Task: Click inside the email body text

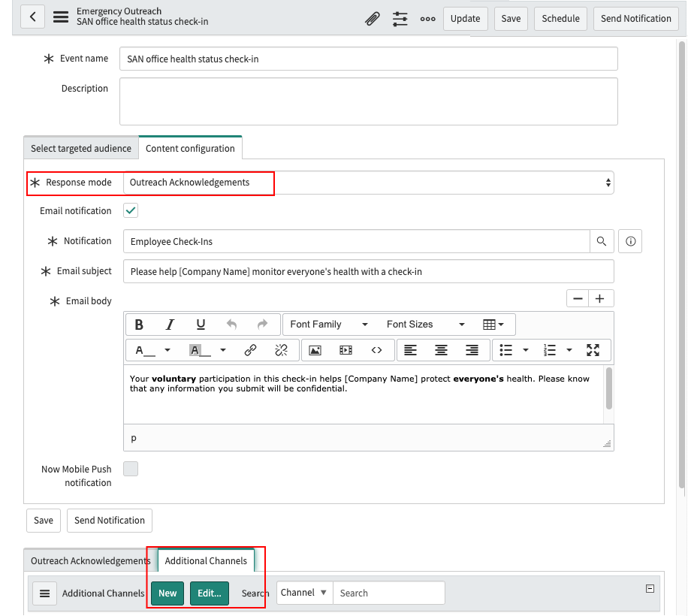Action: (x=364, y=394)
